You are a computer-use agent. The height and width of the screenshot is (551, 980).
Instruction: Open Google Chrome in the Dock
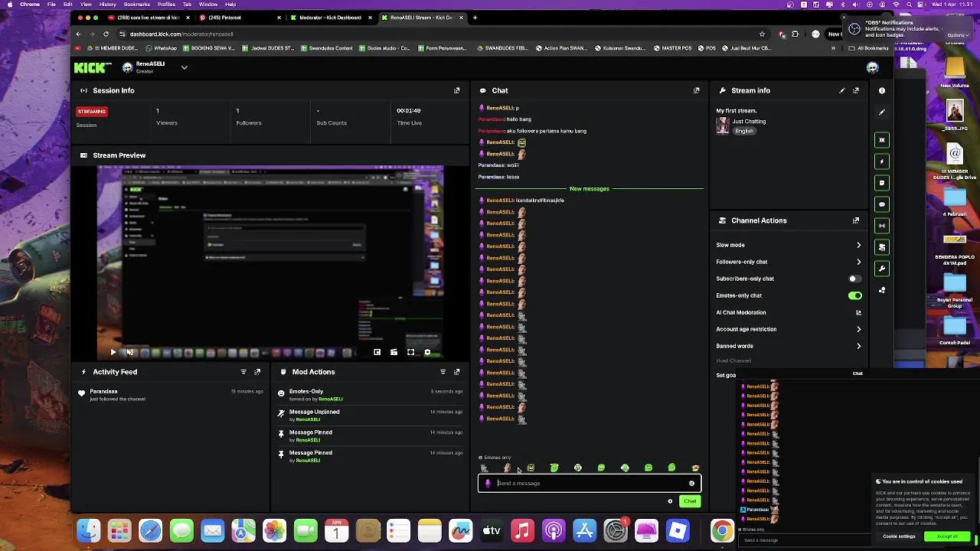click(721, 530)
